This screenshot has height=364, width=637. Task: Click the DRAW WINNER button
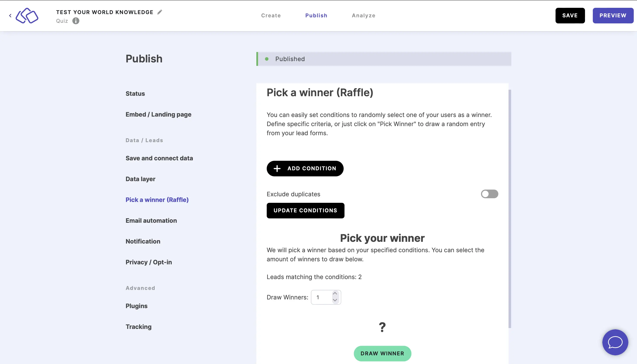(382, 354)
